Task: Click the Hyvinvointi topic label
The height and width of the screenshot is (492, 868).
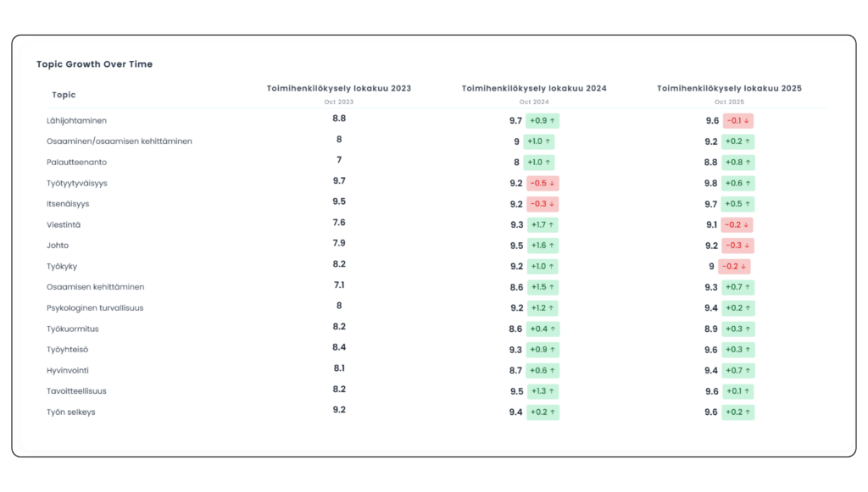Action: 68,371
